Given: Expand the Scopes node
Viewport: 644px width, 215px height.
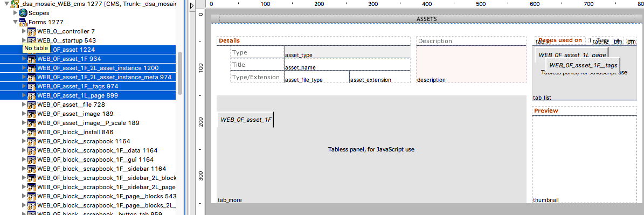Looking at the screenshot, I should [16, 13].
